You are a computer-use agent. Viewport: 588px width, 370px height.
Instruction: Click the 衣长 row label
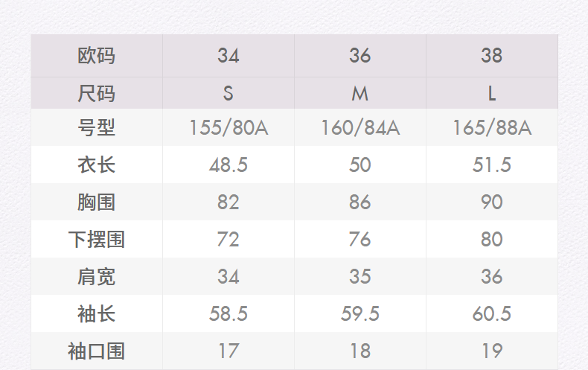point(97,165)
